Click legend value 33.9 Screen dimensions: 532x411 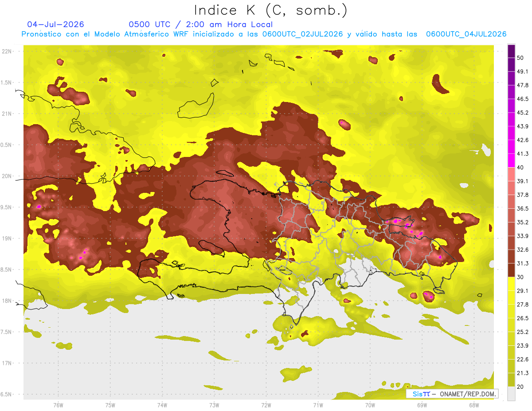(x=523, y=236)
